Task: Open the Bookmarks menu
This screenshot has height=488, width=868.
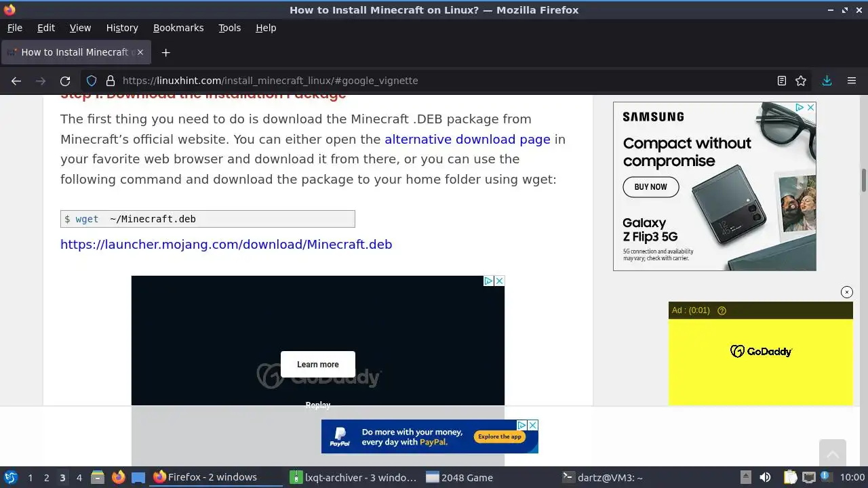Action: (x=178, y=28)
